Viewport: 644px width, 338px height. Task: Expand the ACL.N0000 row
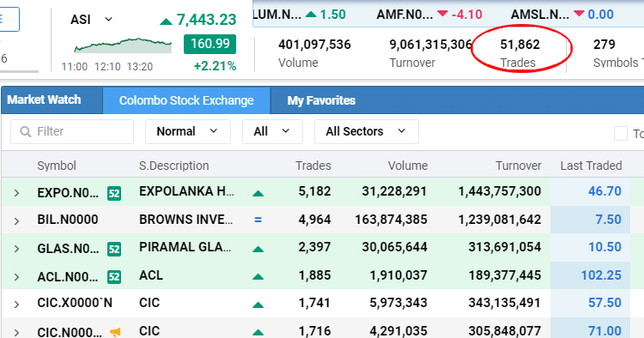tap(16, 277)
